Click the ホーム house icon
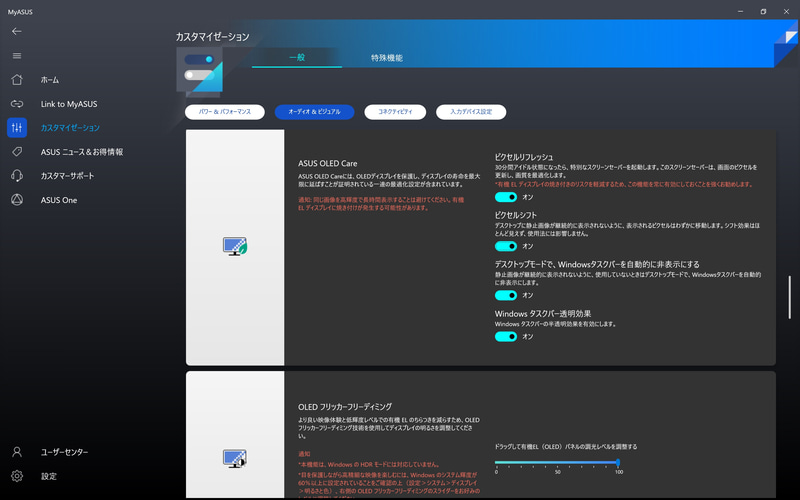The width and height of the screenshot is (800, 500). click(17, 80)
